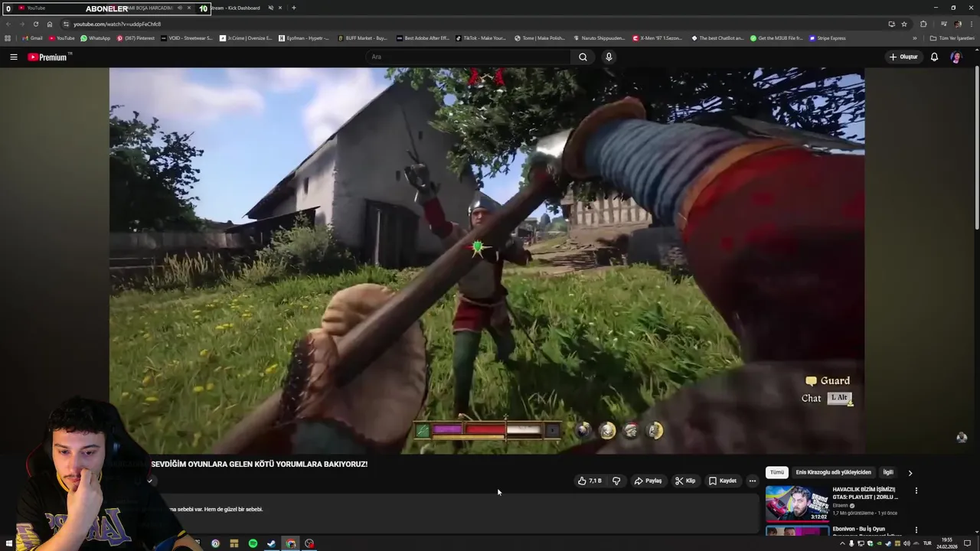Screen dimensions: 980x551
Task: Open the X-Men '97 bookmark
Action: pos(658,38)
